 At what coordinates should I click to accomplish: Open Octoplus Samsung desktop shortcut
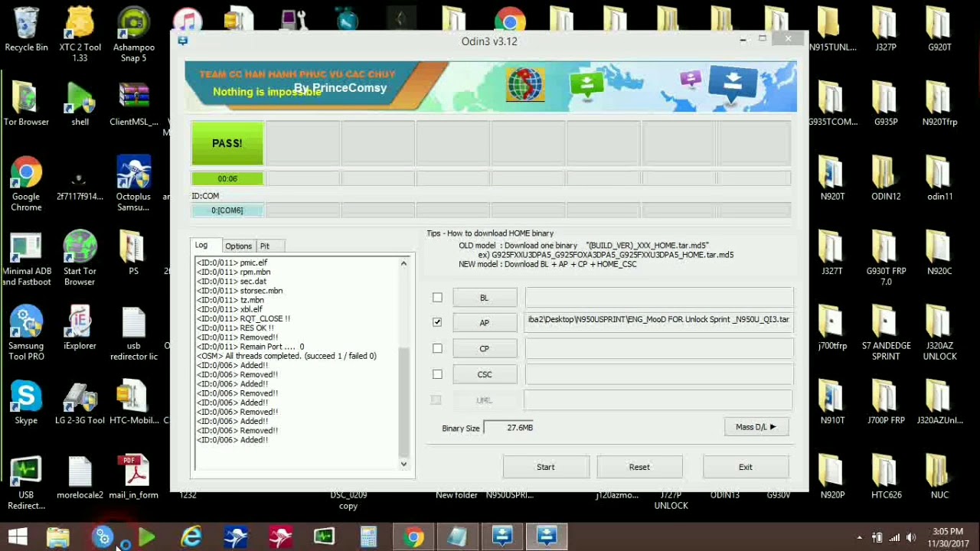(134, 184)
